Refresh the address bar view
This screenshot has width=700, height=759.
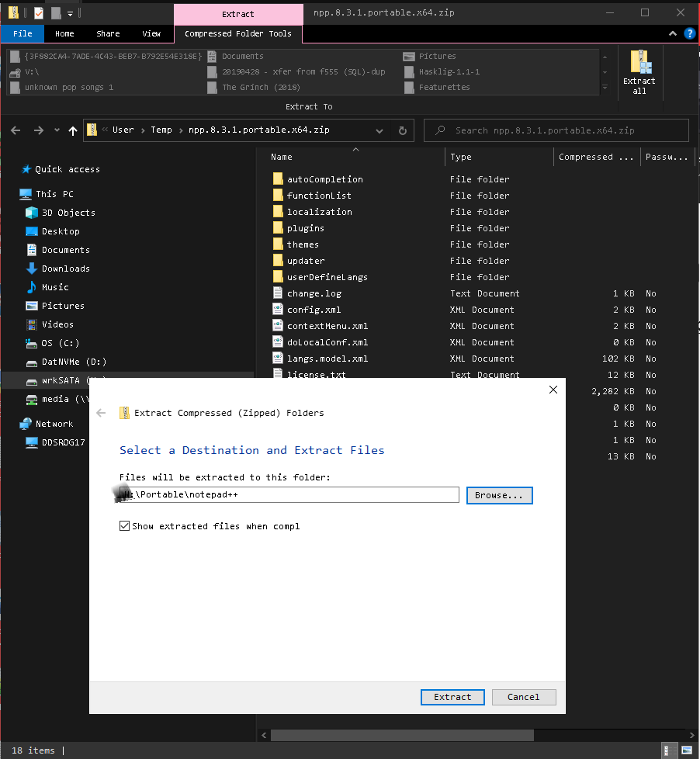click(402, 130)
